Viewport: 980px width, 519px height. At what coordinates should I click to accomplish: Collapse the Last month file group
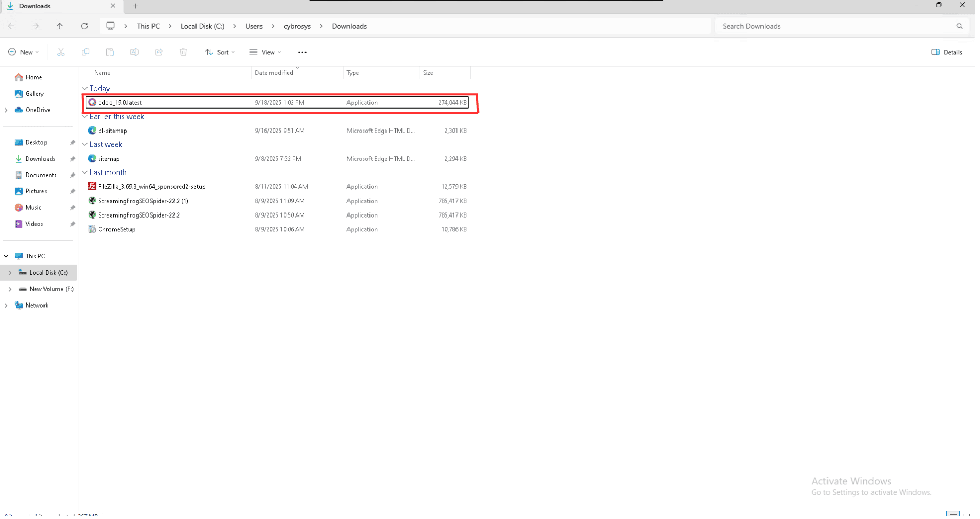(x=85, y=174)
